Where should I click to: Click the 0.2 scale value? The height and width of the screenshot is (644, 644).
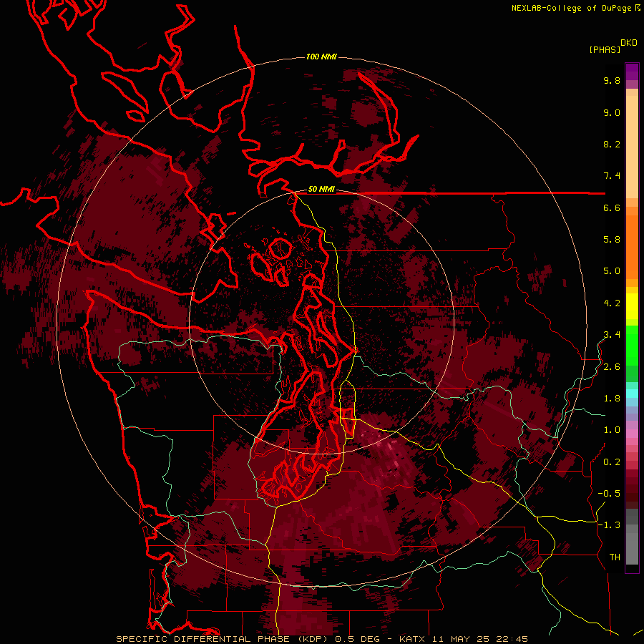click(612, 462)
